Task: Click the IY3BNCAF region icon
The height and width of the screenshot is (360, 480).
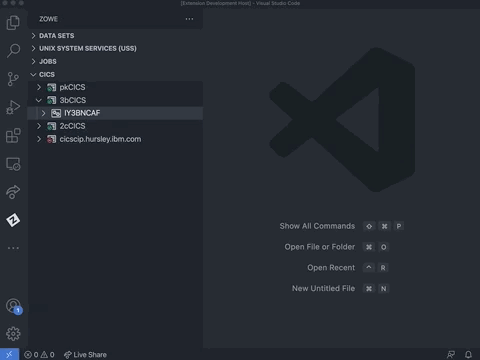Action: (x=56, y=113)
